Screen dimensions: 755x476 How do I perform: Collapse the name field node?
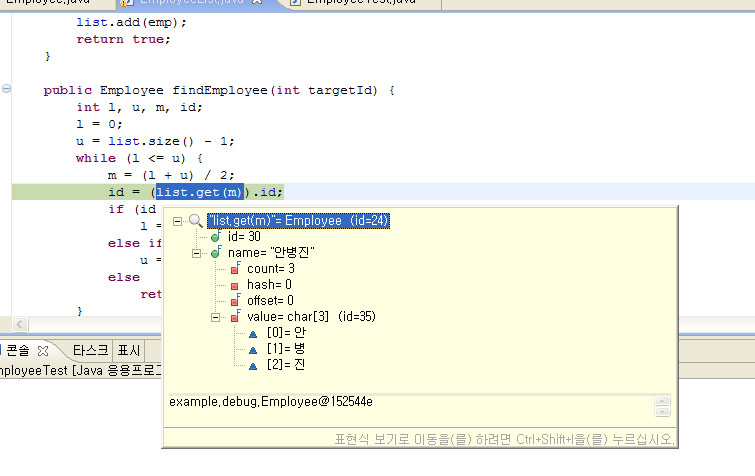pyautogui.click(x=196, y=253)
